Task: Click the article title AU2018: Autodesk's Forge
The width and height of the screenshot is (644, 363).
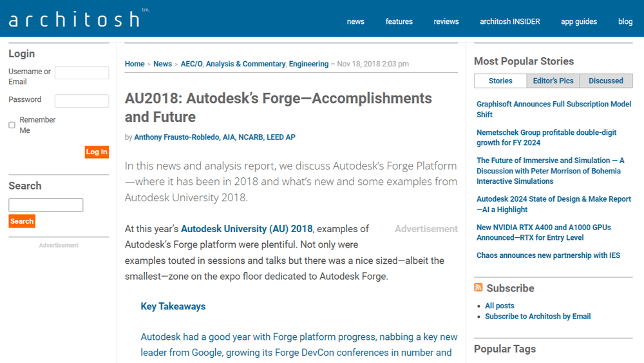Action: [278, 108]
